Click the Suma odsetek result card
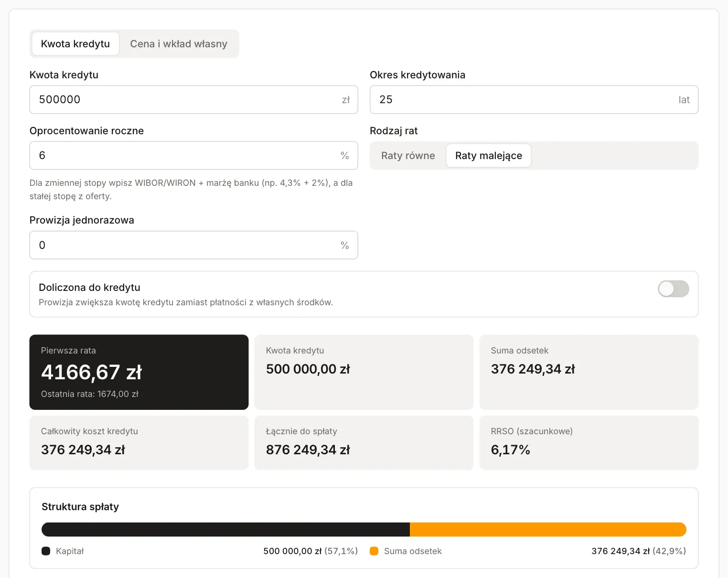The width and height of the screenshot is (728, 578). (589, 372)
